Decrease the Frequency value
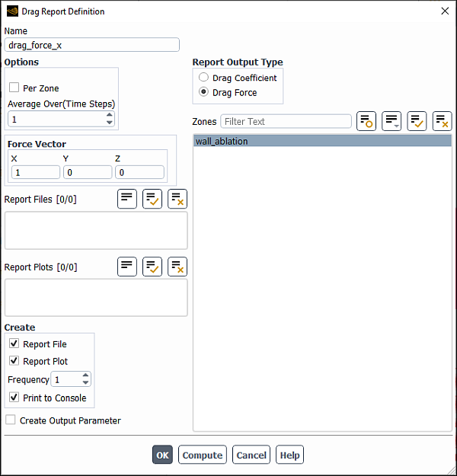 coord(85,383)
